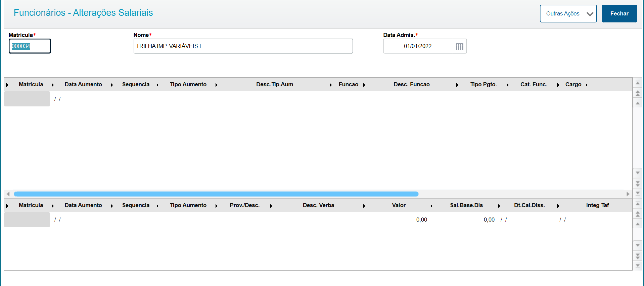Image resolution: width=644 pixels, height=286 pixels.
Task: Click the Sal.Base.Dis column header
Action: (466, 205)
